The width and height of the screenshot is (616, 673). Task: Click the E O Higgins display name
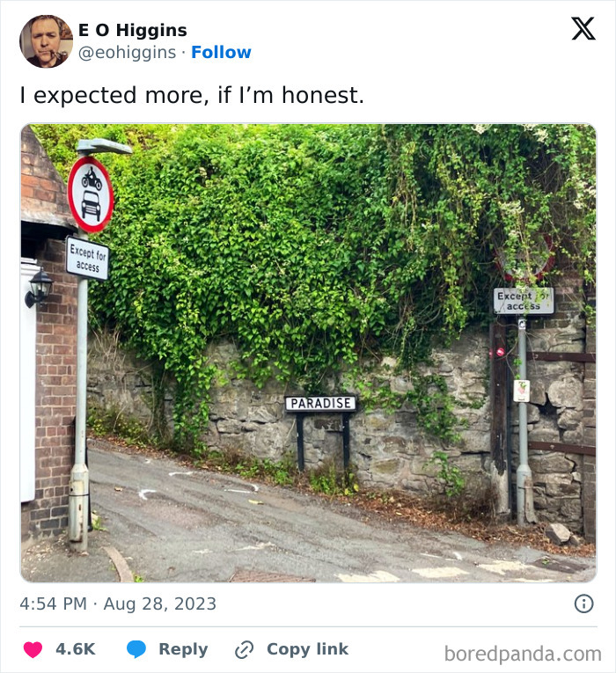click(x=132, y=31)
